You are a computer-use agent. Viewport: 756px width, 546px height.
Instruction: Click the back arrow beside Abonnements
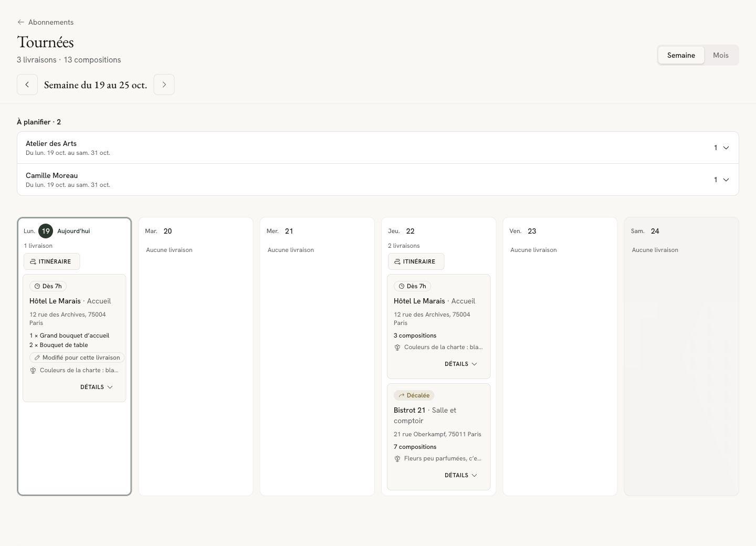coord(20,22)
